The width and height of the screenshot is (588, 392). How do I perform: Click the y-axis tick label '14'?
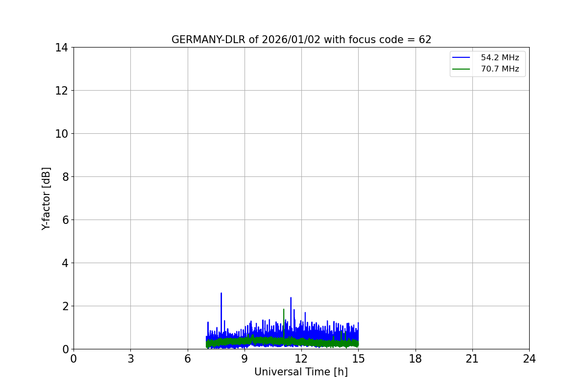62,48
